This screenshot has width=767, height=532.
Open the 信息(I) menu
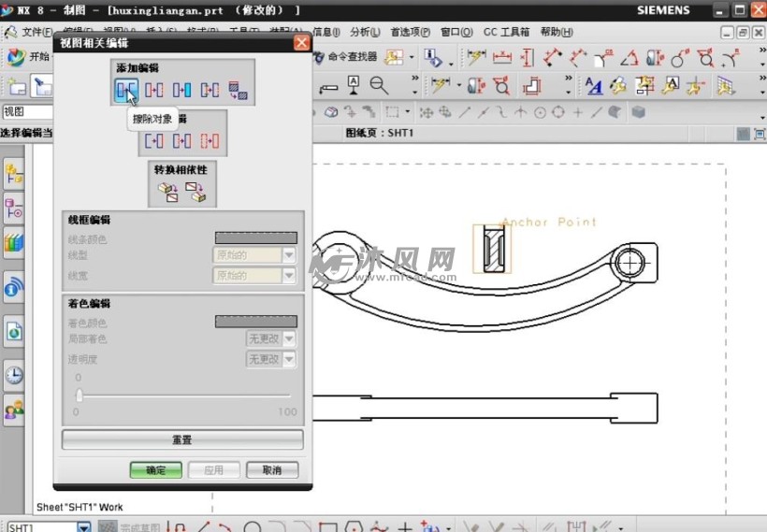[326, 33]
